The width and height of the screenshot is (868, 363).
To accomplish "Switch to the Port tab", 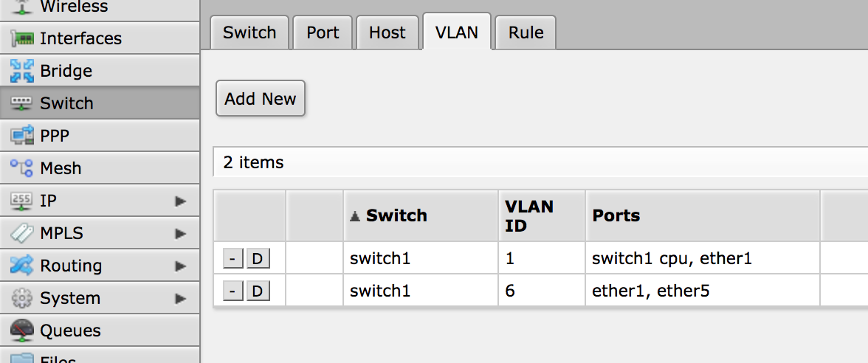I will click(x=323, y=32).
